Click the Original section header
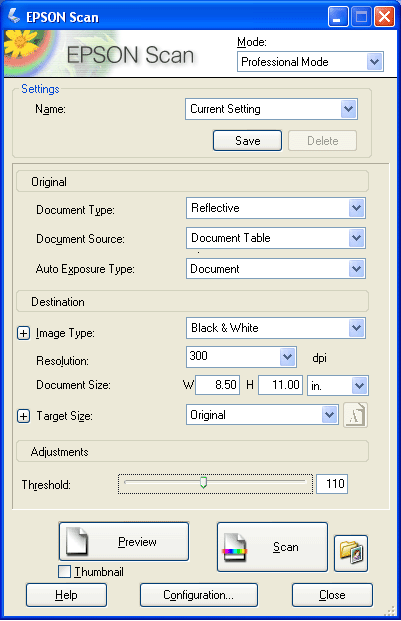Viewport: 401px width, 621px height. [192, 182]
